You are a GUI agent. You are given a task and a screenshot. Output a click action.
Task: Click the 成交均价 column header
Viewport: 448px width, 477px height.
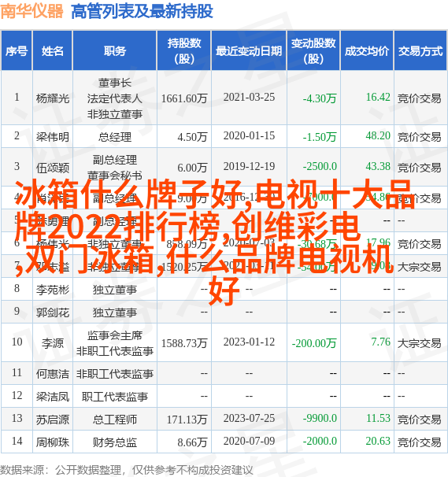click(x=367, y=51)
